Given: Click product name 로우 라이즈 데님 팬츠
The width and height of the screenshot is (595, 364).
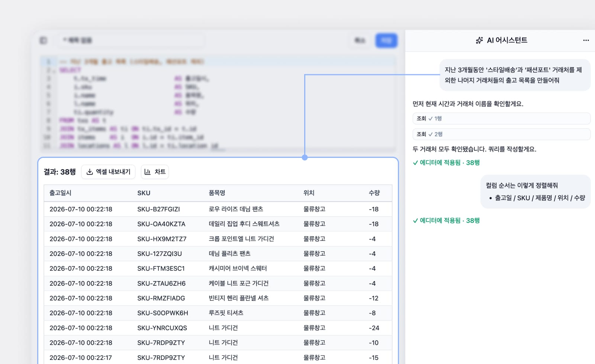Looking at the screenshot, I should click(236, 209).
